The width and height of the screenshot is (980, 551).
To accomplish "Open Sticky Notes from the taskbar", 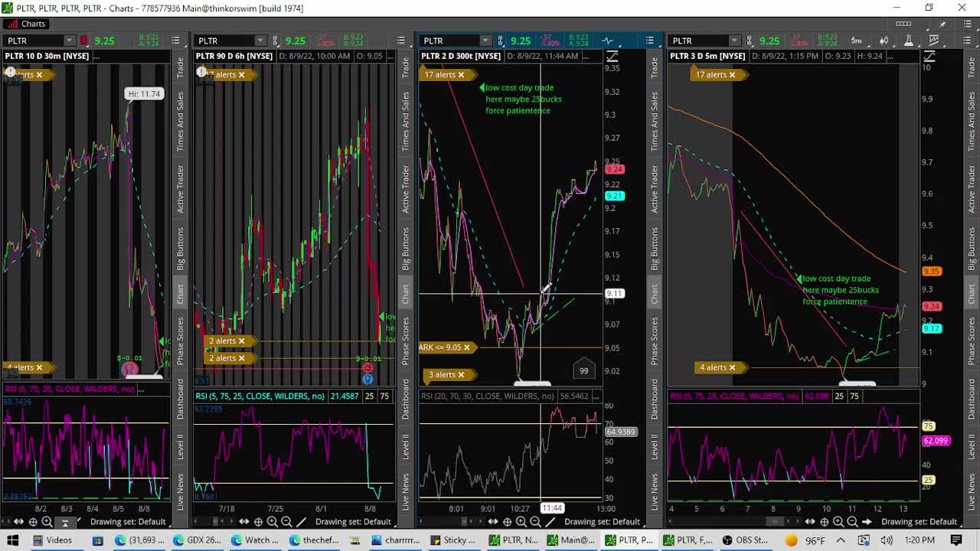I will pyautogui.click(x=454, y=540).
